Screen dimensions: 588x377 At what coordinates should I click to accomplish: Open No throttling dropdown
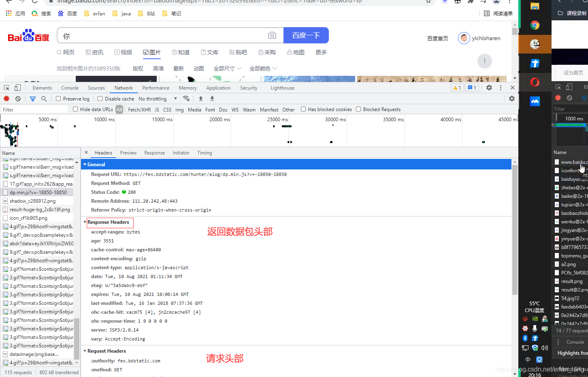(158, 99)
